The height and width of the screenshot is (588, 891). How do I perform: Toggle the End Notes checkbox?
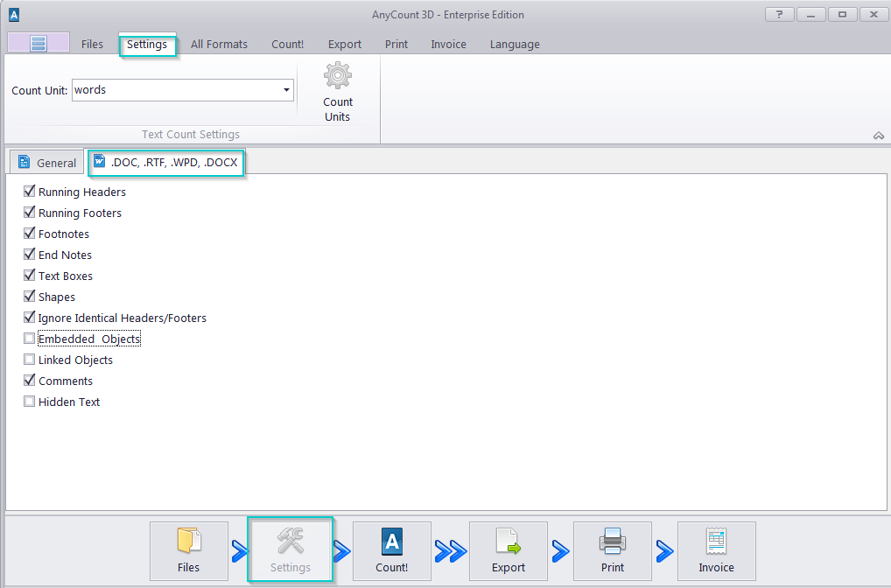coord(30,255)
